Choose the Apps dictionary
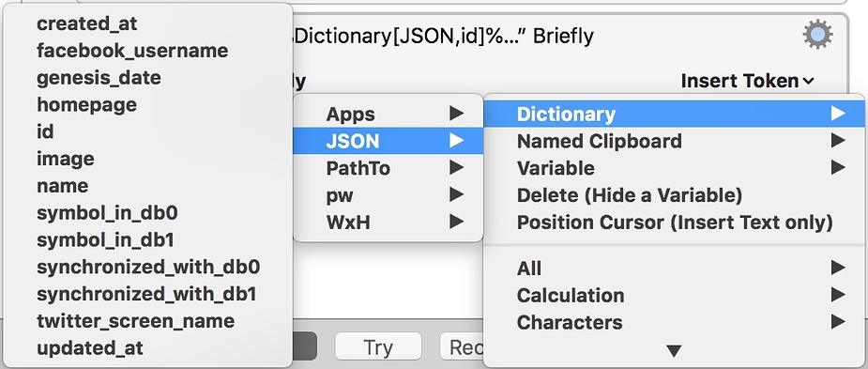Viewport: 868px width, 369px height. pyautogui.click(x=388, y=115)
